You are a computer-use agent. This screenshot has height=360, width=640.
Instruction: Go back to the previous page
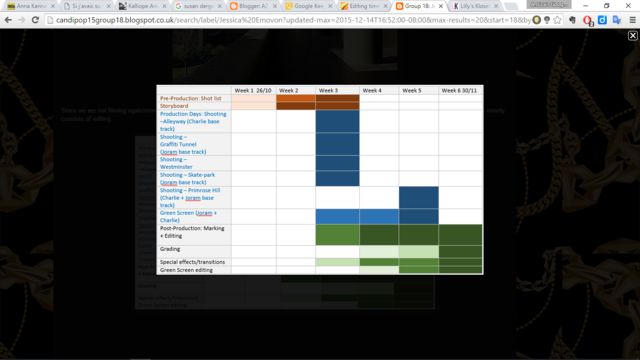click(x=8, y=20)
